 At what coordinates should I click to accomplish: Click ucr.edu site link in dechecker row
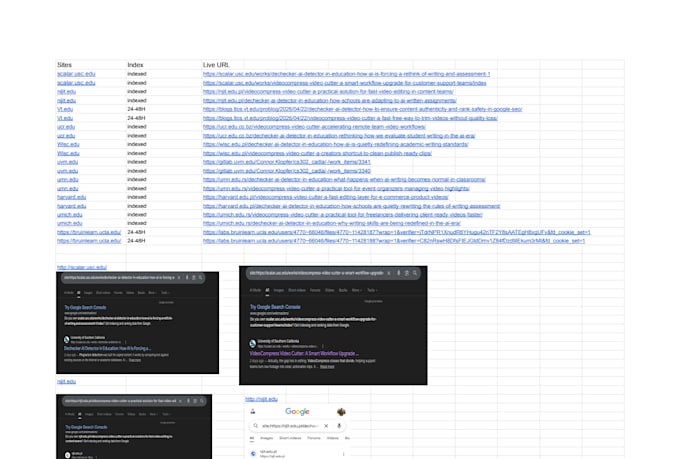(x=66, y=136)
